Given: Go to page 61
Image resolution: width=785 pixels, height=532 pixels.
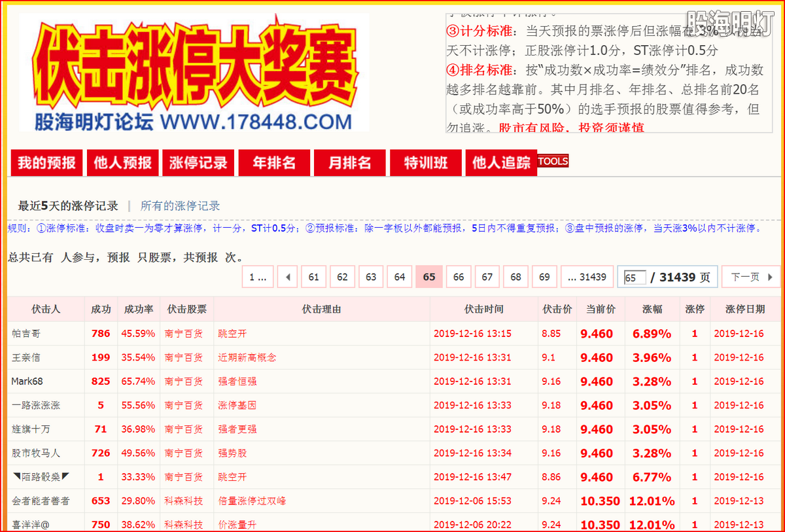Looking at the screenshot, I should 313,277.
